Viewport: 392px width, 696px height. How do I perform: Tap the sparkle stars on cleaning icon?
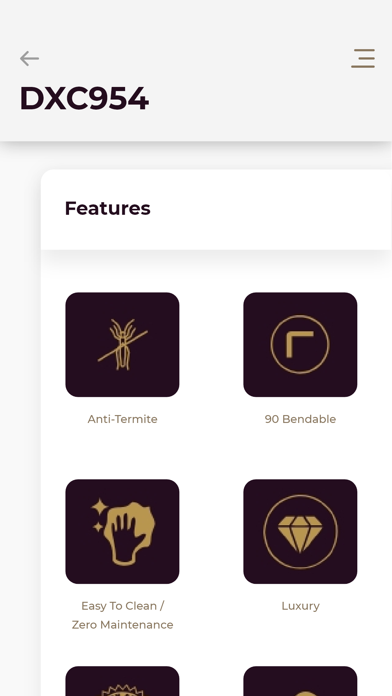click(x=99, y=515)
